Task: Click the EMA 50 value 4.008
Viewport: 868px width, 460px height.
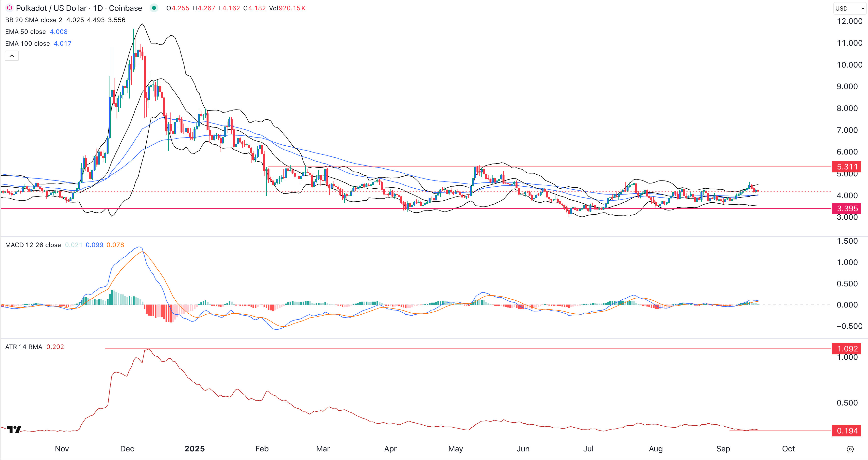Action: click(59, 32)
